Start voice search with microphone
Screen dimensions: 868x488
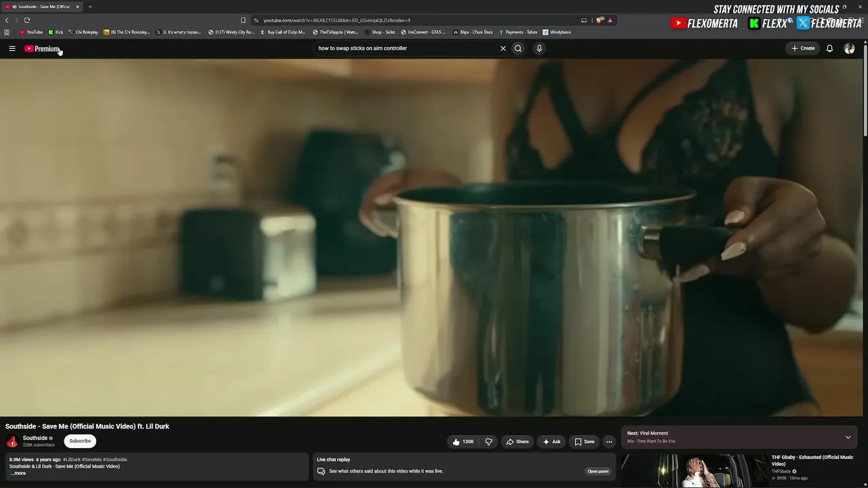coord(539,48)
